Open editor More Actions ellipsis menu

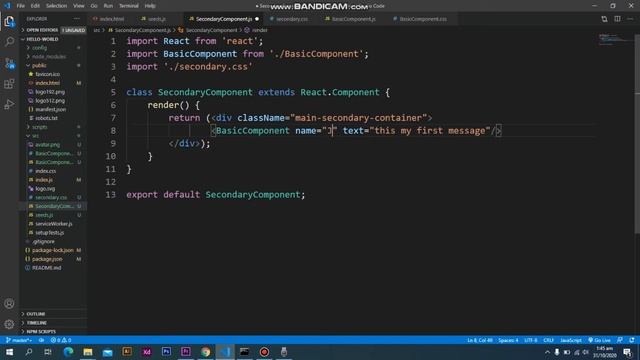coord(630,19)
